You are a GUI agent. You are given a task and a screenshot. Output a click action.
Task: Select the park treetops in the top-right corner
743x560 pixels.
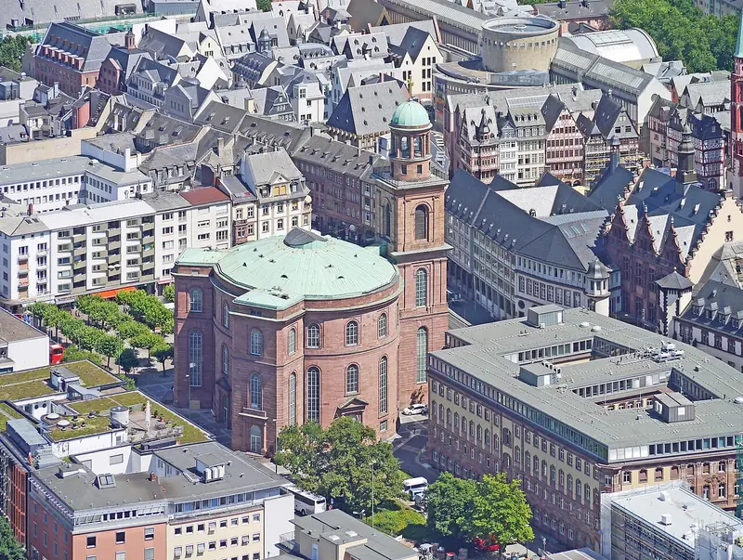678,28
